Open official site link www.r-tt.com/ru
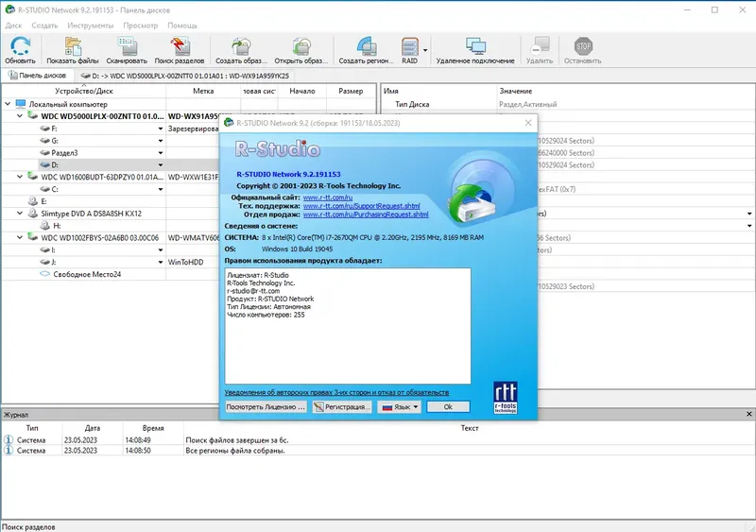Screen dimensions: 756x532 (x=328, y=197)
